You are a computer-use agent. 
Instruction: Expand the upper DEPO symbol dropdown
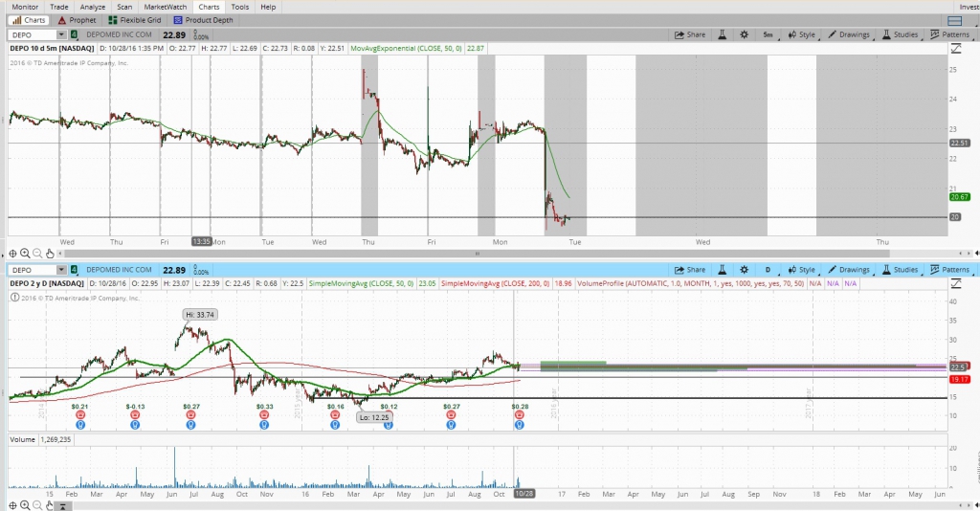[x=60, y=35]
